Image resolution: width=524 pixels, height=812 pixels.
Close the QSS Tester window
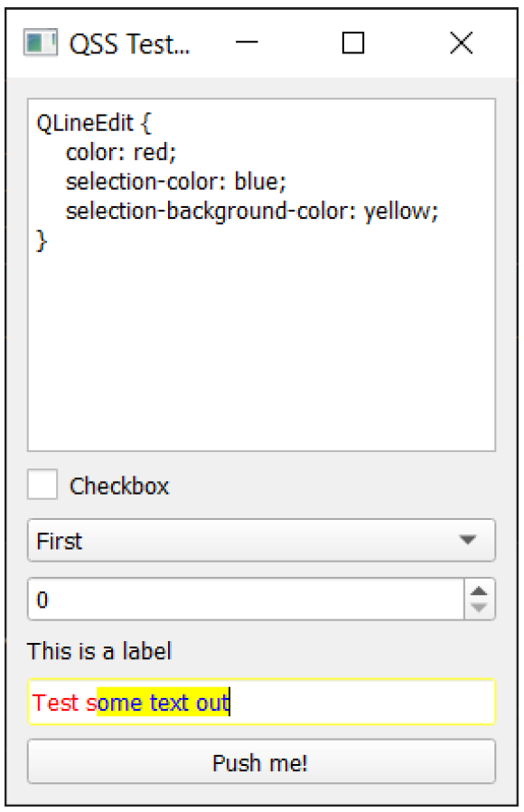tap(461, 42)
